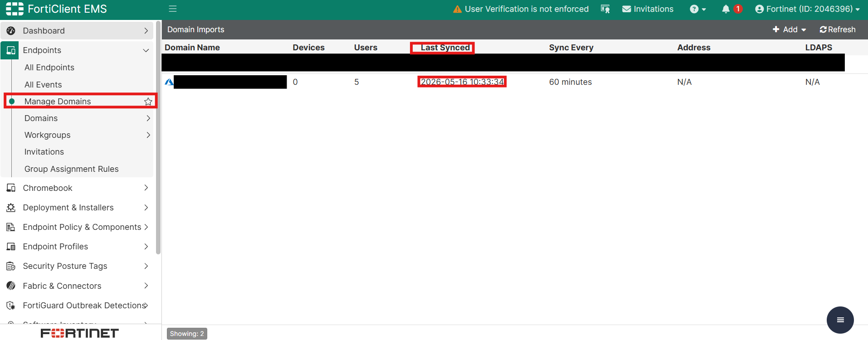The height and width of the screenshot is (340, 868).
Task: Open All Events page
Action: pyautogui.click(x=43, y=85)
